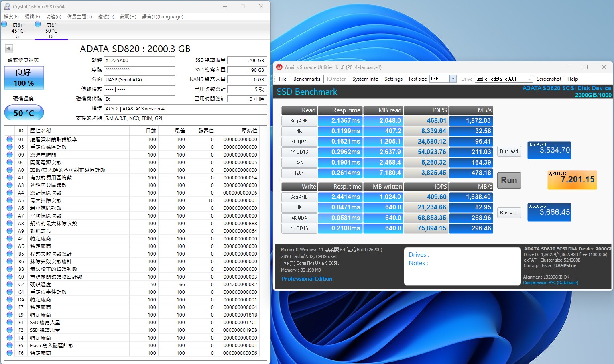Click the Run write button
Viewport: 614px width, 364px height.
[x=509, y=213]
